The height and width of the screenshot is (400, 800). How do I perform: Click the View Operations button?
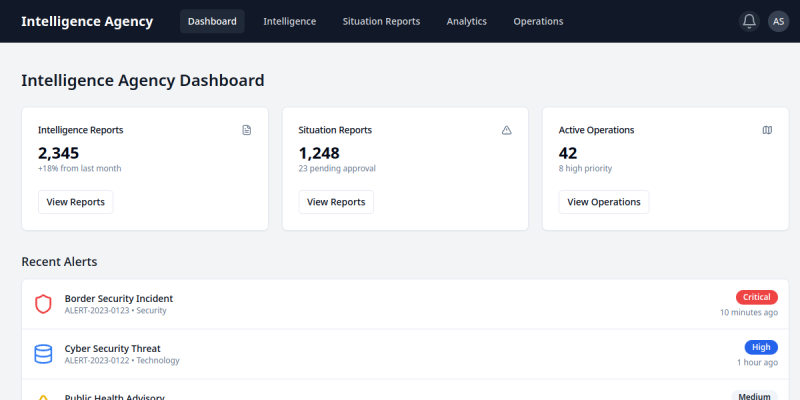(604, 202)
